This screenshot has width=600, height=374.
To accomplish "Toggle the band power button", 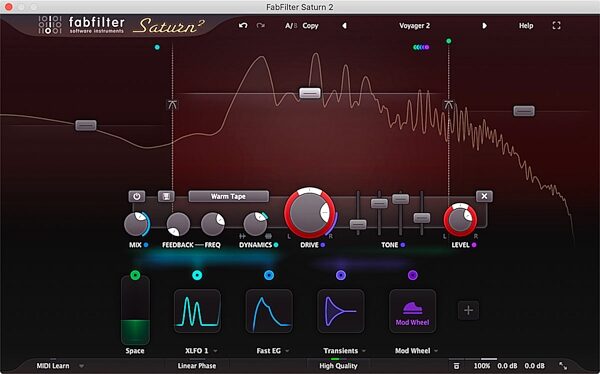I will [137, 196].
